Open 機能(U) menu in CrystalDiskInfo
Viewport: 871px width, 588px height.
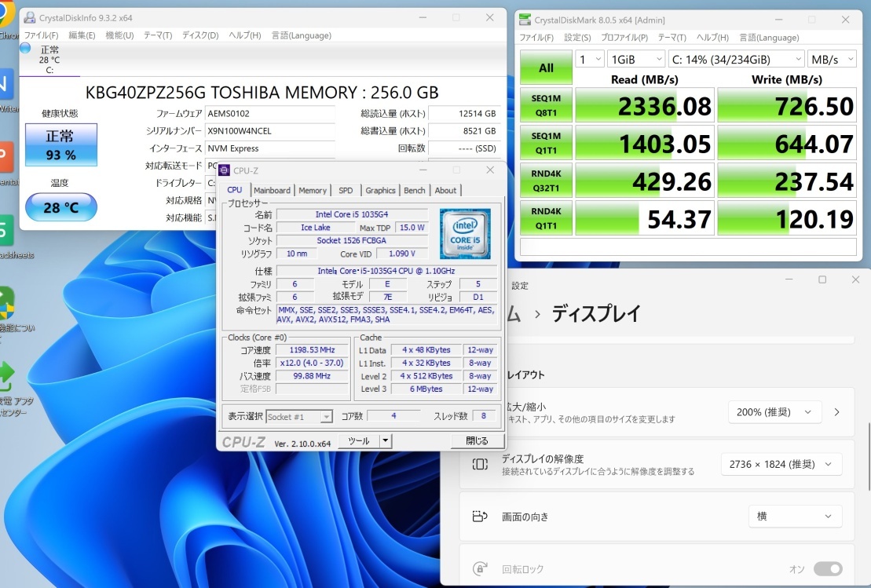click(119, 35)
